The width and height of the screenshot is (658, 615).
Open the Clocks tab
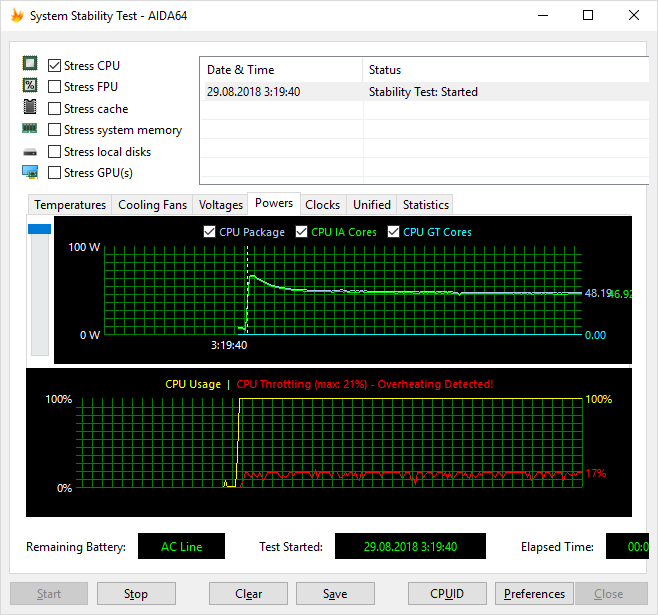[323, 205]
